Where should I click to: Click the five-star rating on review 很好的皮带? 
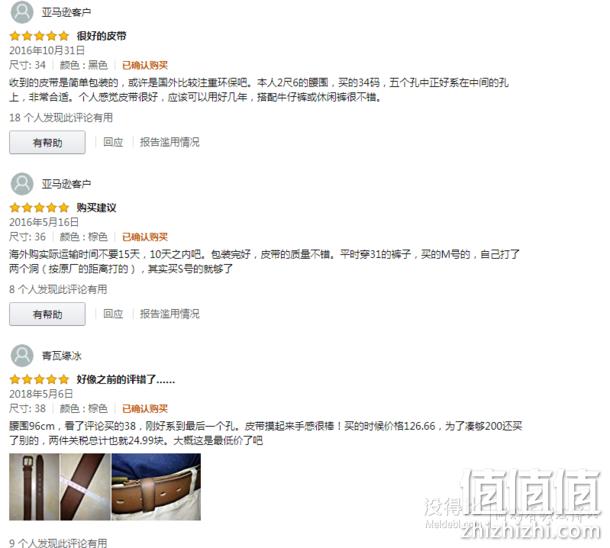39,36
